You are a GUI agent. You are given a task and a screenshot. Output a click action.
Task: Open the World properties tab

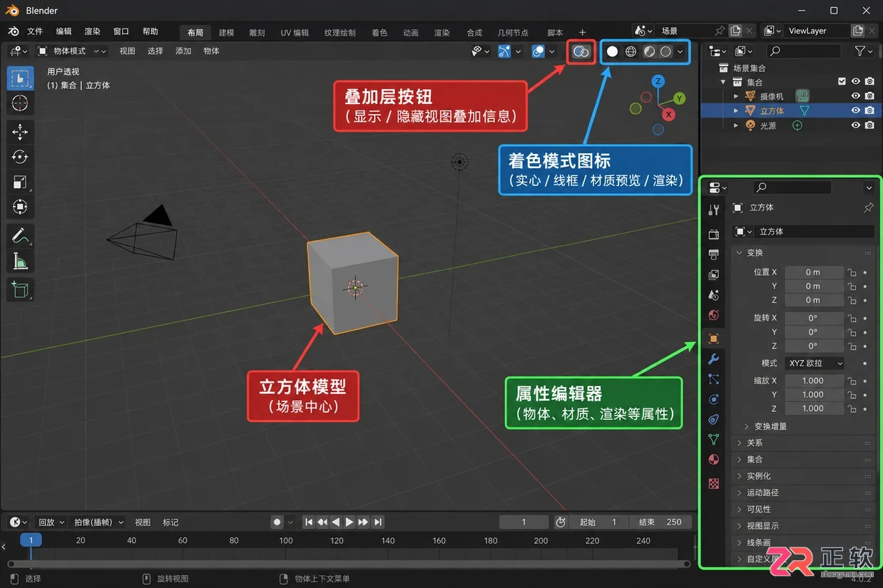pos(713,315)
